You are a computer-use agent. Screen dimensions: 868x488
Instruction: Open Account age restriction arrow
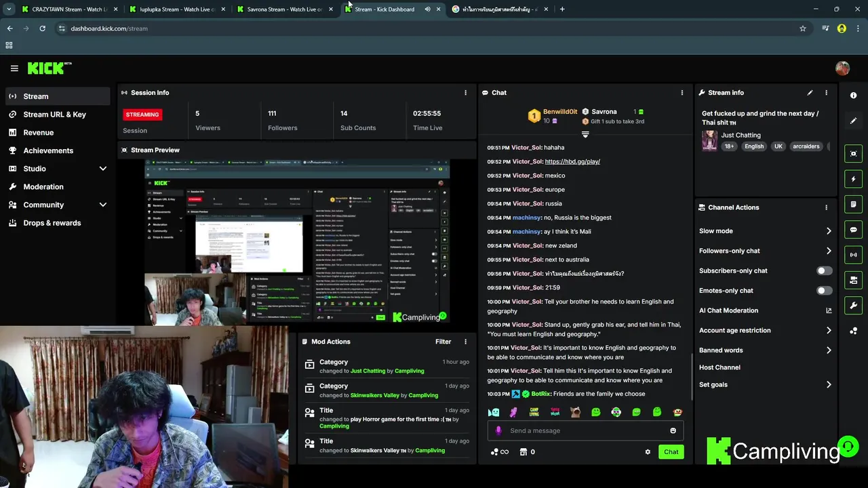click(829, 331)
